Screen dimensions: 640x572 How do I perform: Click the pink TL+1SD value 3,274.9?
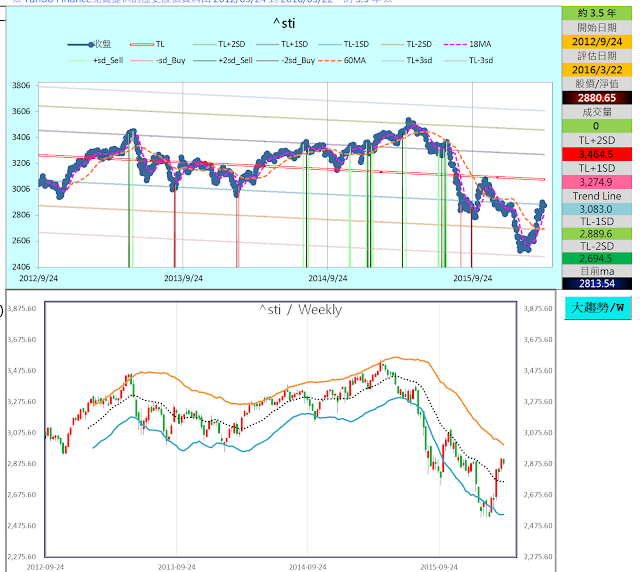click(597, 182)
